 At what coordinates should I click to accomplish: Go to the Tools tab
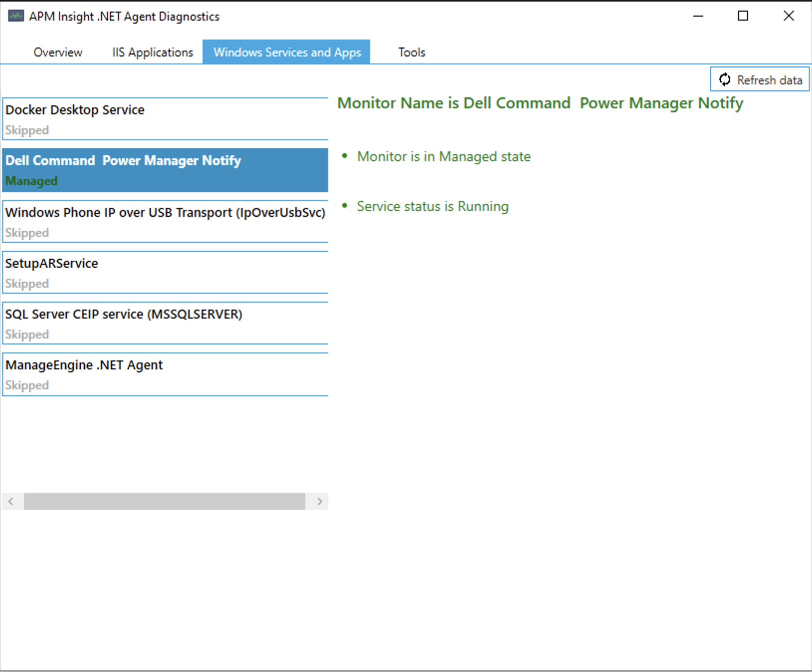(411, 52)
